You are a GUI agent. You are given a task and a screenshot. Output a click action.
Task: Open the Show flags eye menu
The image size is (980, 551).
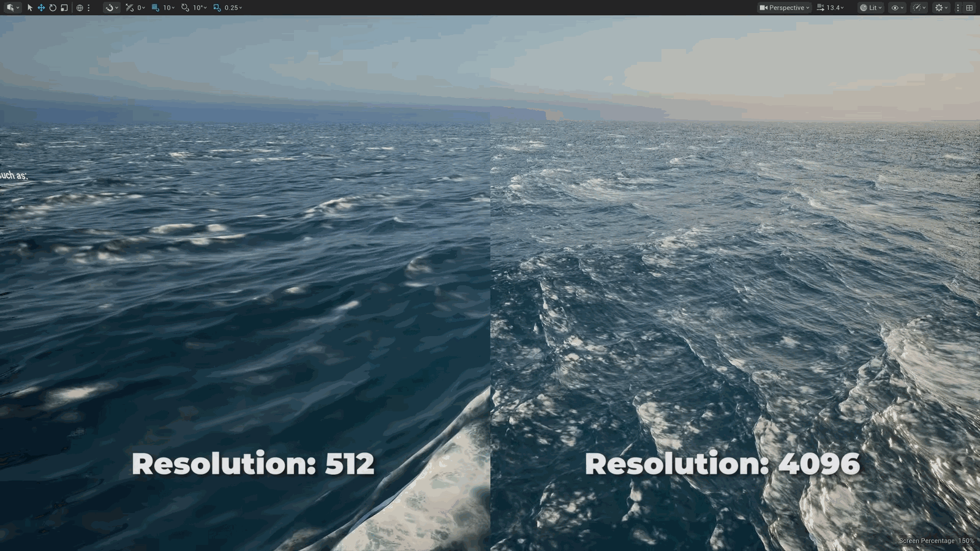(897, 7)
